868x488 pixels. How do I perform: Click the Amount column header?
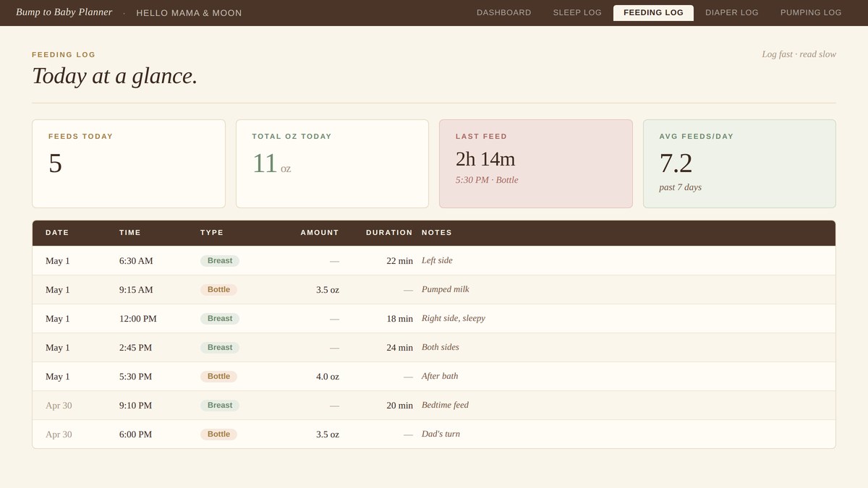pyautogui.click(x=320, y=233)
